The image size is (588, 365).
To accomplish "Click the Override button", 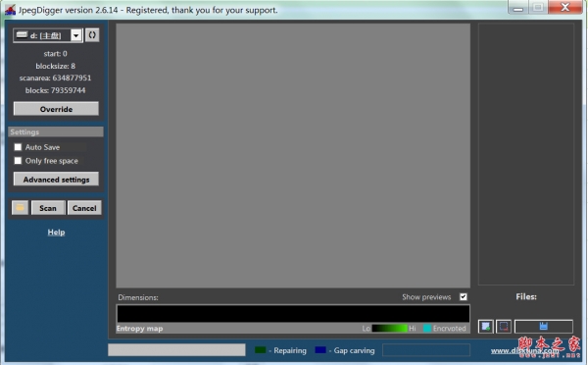I will point(56,109).
